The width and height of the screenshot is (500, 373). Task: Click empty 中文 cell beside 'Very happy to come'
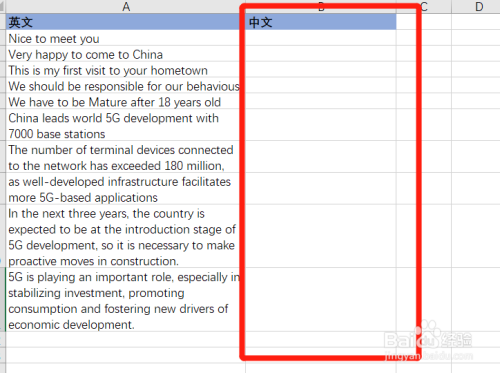(321, 54)
